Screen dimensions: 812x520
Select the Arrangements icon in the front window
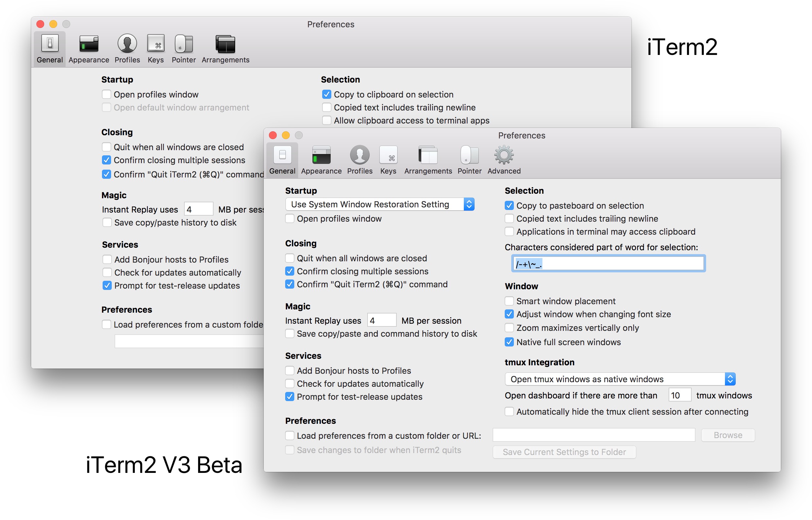428,155
